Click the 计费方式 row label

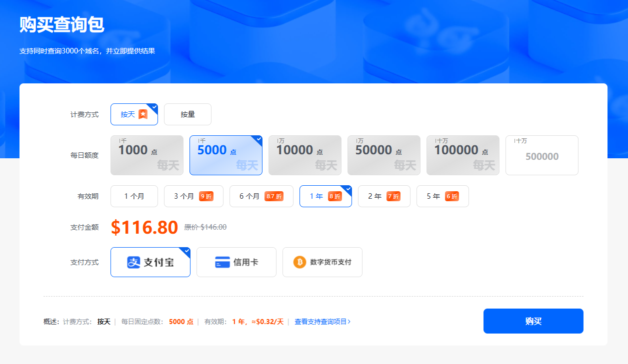click(x=84, y=114)
